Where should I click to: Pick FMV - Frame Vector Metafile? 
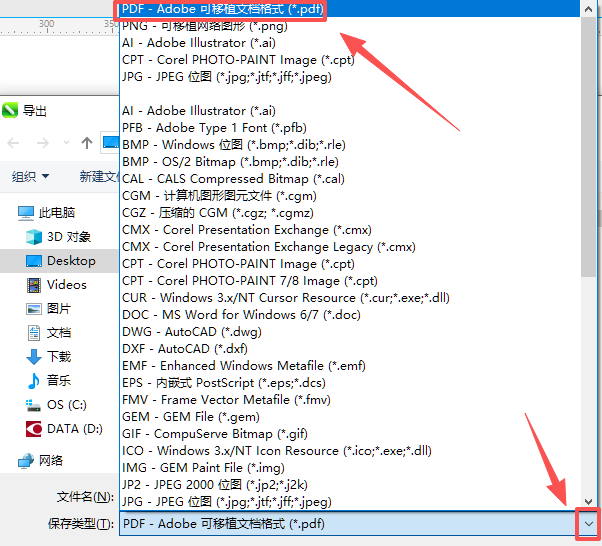tap(350, 400)
